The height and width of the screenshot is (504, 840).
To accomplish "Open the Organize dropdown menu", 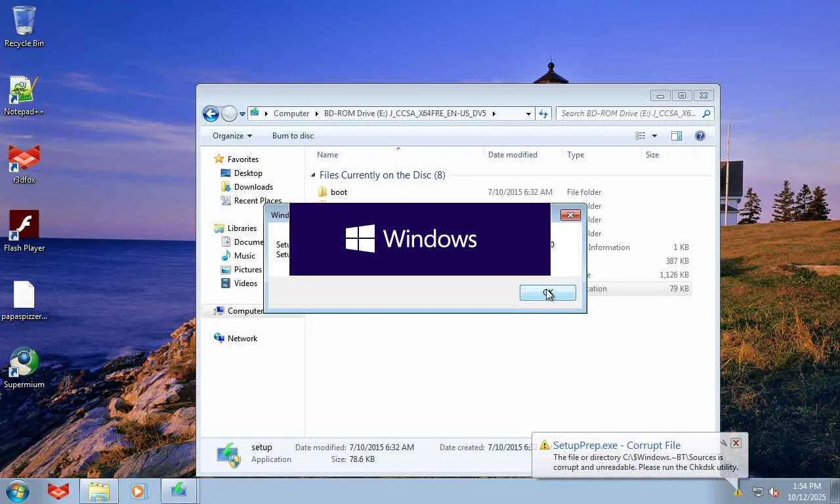I will (x=232, y=136).
